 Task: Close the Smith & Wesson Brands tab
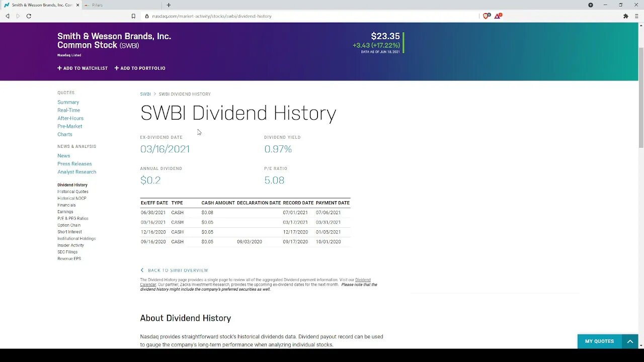[x=77, y=5]
